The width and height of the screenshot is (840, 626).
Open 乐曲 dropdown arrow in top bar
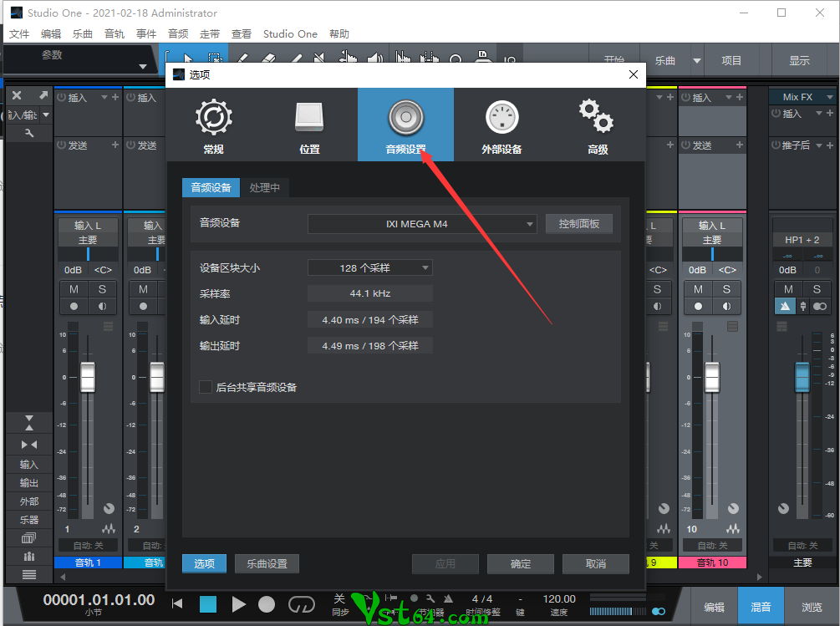tap(697, 60)
